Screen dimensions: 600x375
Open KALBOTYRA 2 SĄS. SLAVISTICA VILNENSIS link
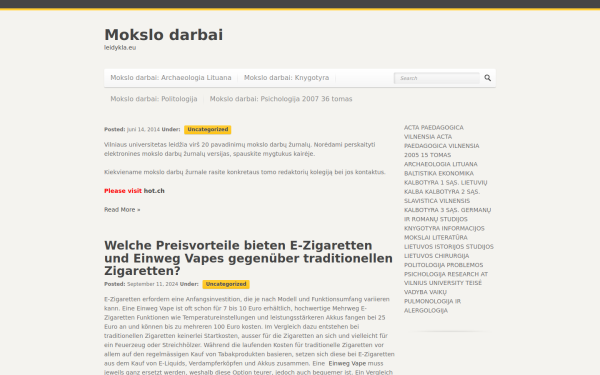pos(442,196)
